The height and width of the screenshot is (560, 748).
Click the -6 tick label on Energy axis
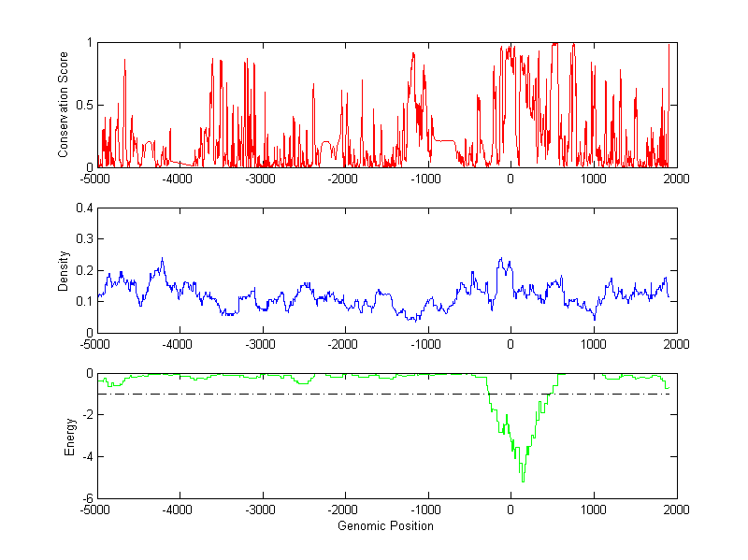[x=84, y=498]
